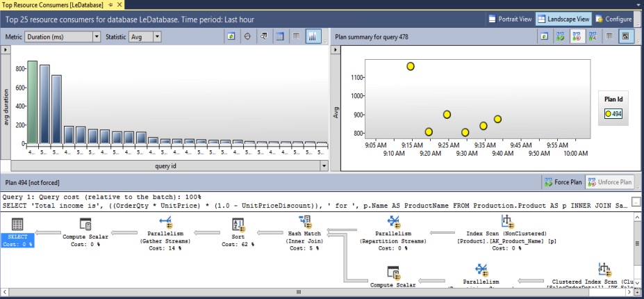Select the Top Resource Consumers tab
The image size is (644, 299).
53,5
